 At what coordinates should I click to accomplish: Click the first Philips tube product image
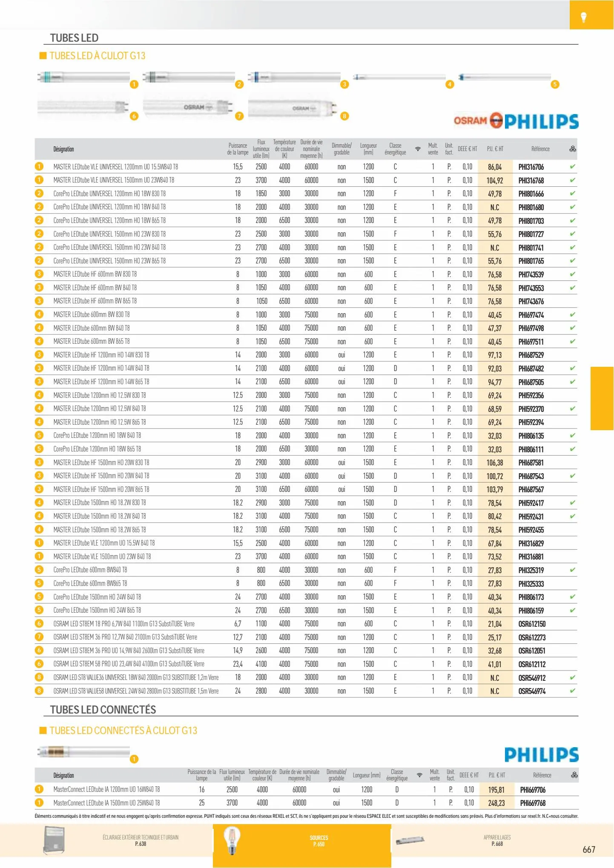[x=83, y=77]
